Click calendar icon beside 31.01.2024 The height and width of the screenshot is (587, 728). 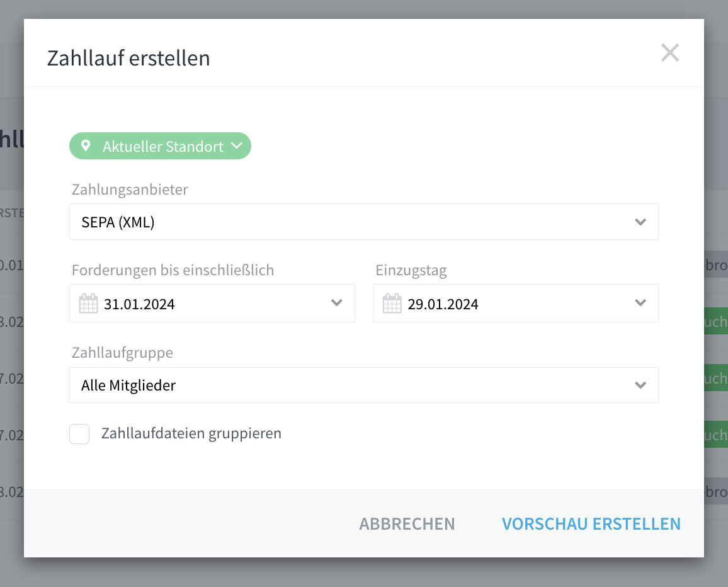pyautogui.click(x=88, y=303)
